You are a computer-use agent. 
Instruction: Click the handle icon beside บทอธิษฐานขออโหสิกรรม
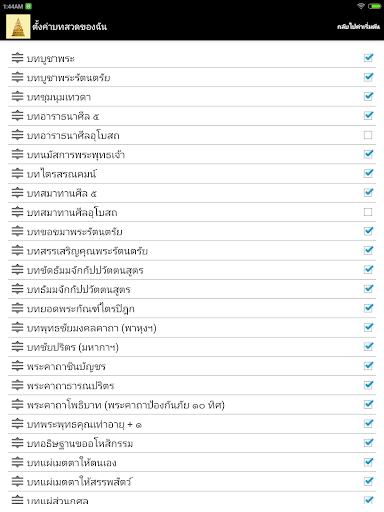tap(17, 443)
